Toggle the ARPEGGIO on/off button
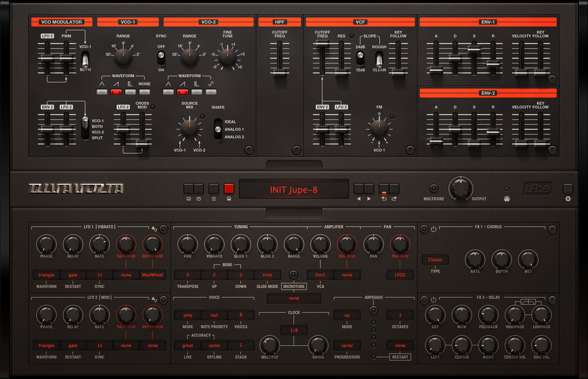The width and height of the screenshot is (588, 379). pos(373,310)
